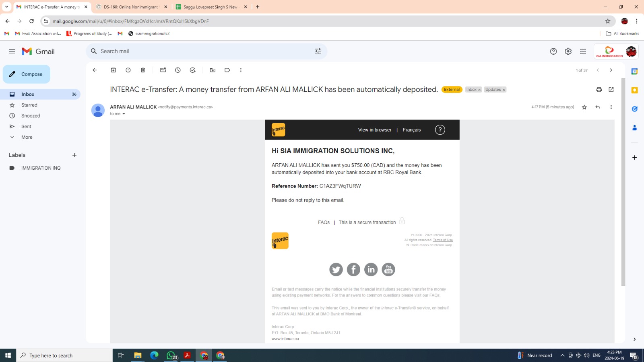
Task: Open the Terms of Use link
Action: (443, 240)
